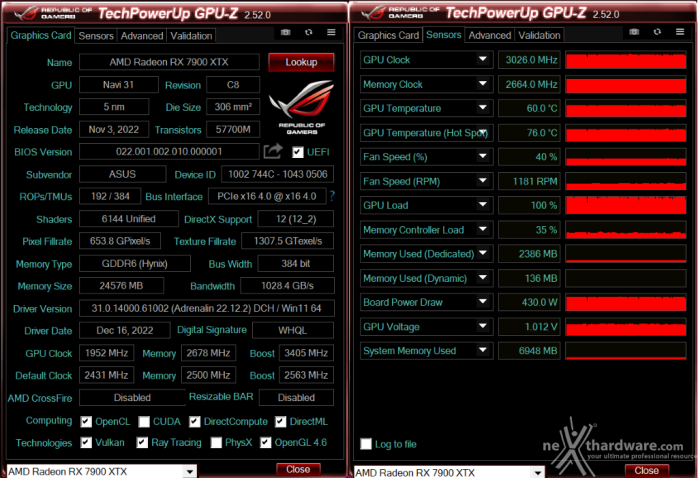Click Close button in left GPU-Z window

pyautogui.click(x=298, y=470)
